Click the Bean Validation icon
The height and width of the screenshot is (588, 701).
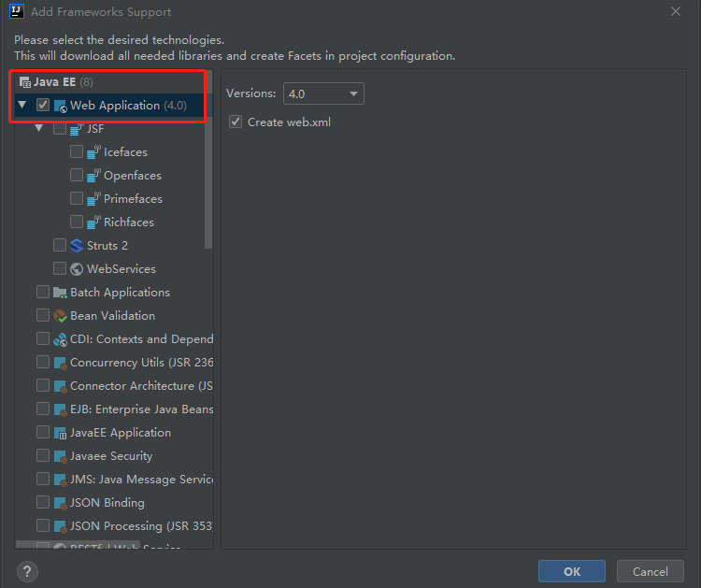click(60, 316)
